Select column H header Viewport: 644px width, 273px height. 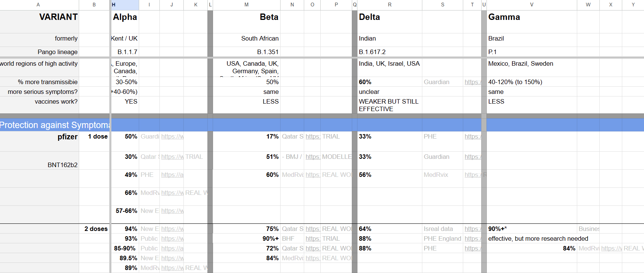coord(125,5)
